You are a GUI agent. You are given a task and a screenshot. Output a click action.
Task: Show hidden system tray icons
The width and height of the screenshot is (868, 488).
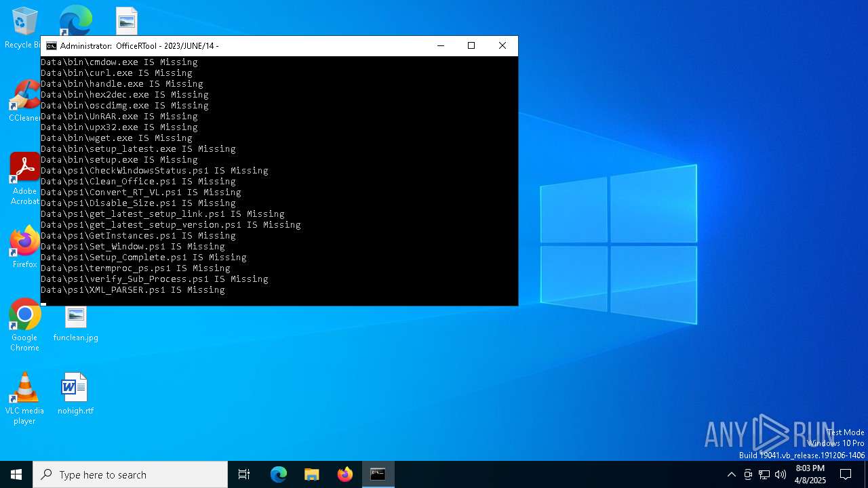pyautogui.click(x=731, y=474)
